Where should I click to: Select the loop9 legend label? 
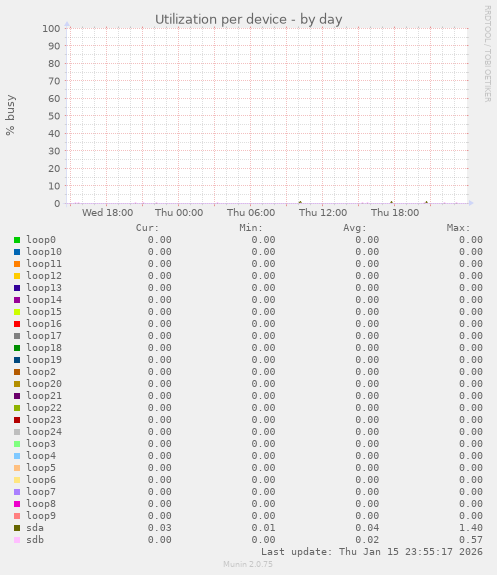(x=41, y=516)
